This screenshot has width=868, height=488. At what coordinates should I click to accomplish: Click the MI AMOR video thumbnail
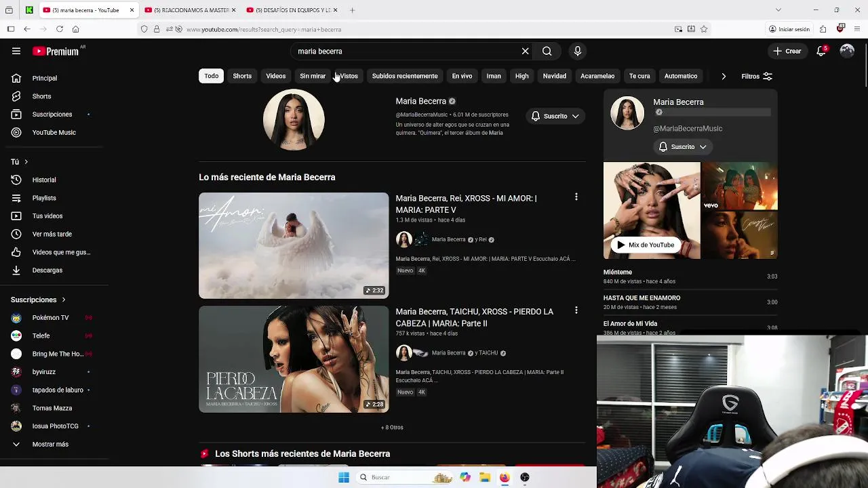click(294, 245)
